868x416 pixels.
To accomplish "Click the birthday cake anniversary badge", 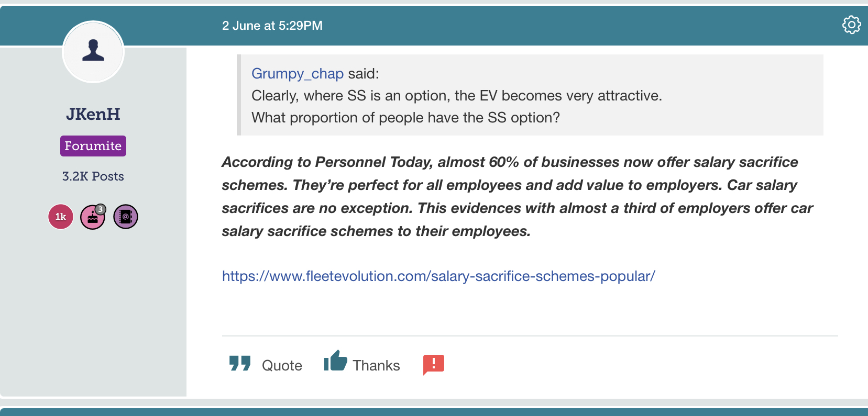I will pos(93,217).
